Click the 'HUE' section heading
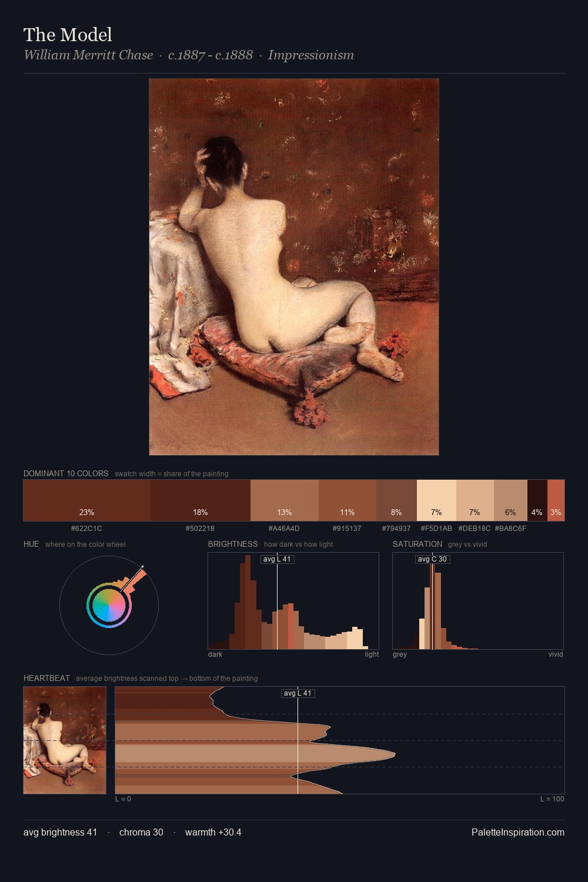Viewport: 588px width, 882px height. point(31,544)
